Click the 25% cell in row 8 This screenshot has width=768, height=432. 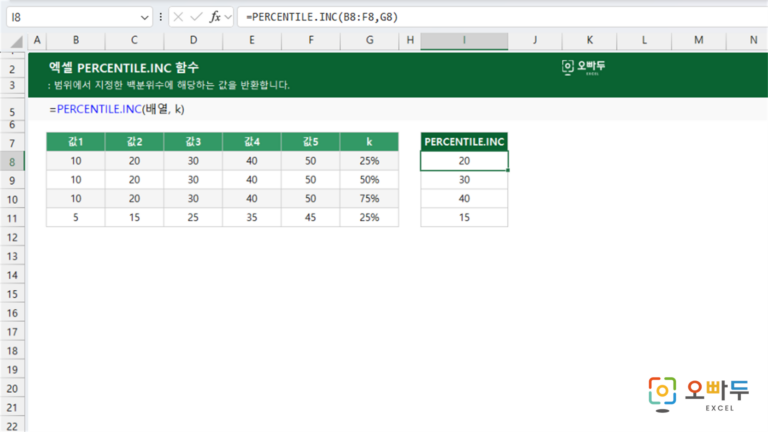click(369, 161)
